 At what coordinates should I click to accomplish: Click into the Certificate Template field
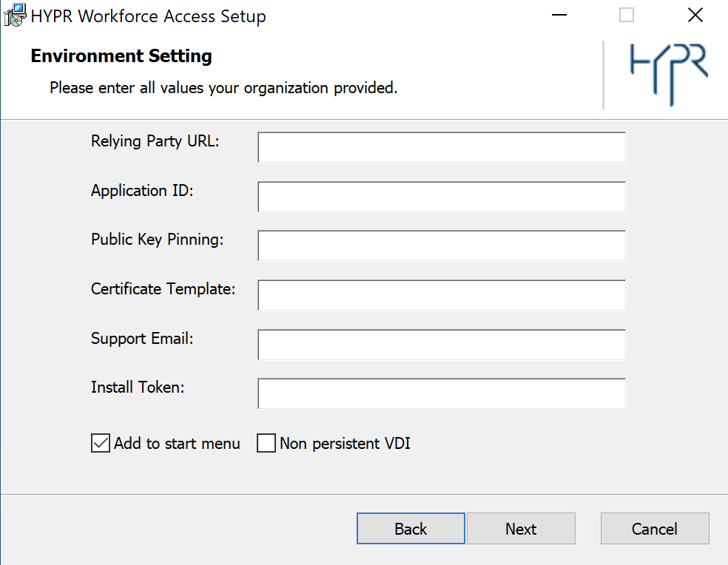(x=442, y=295)
